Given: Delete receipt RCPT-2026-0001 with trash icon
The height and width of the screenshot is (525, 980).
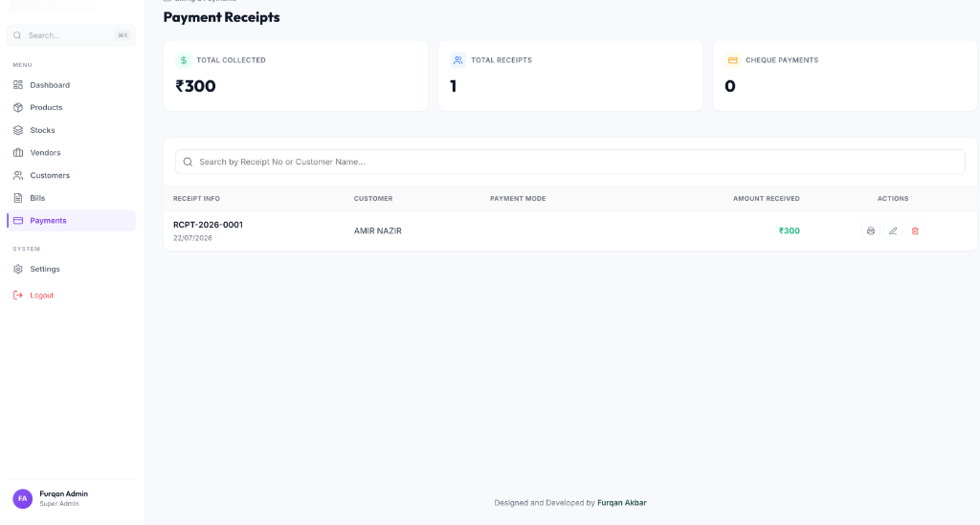Looking at the screenshot, I should click(915, 231).
